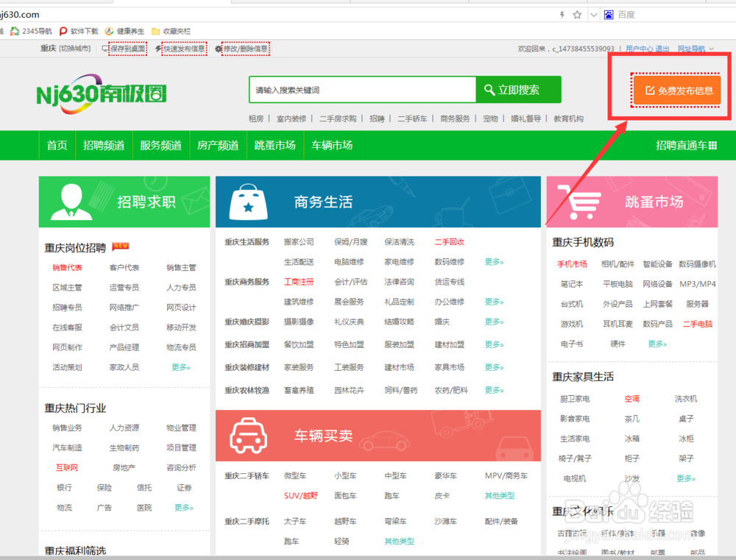Open the 二手轿车 quick link

pos(413,118)
